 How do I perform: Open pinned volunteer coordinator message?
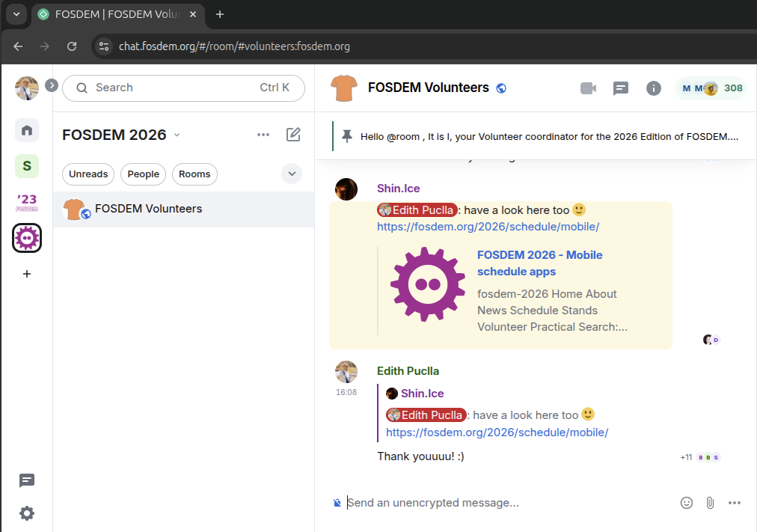[549, 137]
